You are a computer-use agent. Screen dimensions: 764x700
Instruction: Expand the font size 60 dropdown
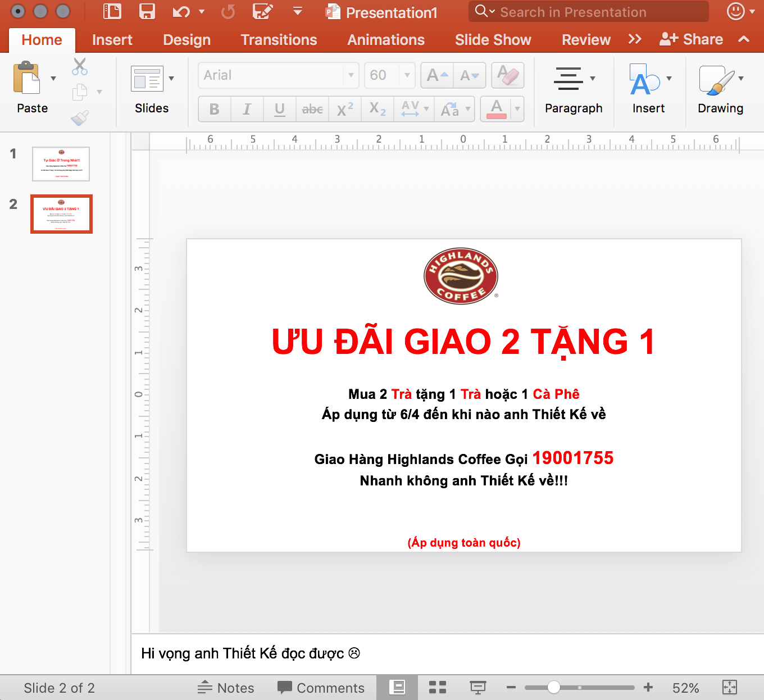(407, 75)
